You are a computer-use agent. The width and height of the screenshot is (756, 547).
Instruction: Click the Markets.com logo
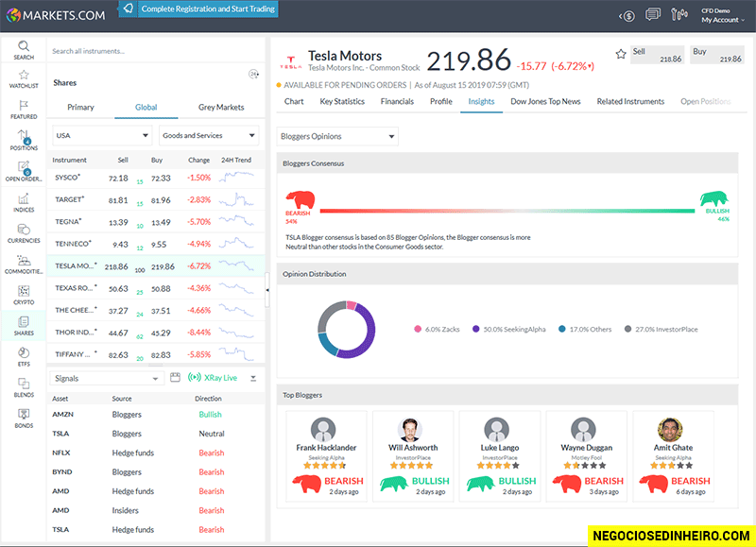(x=56, y=15)
